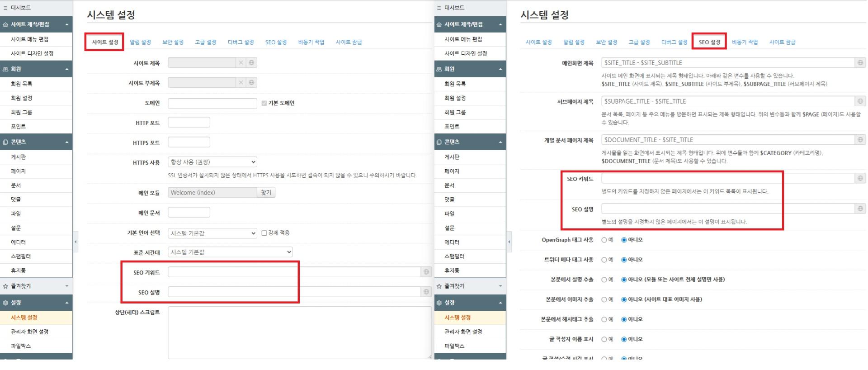This screenshot has height=370, width=868.
Task: Select 예 for OpenGraph 태그 사용
Action: (604, 240)
